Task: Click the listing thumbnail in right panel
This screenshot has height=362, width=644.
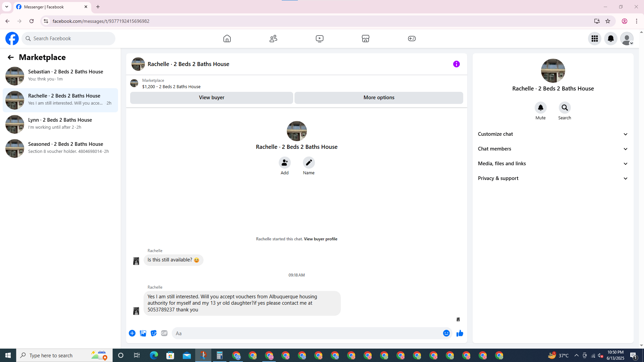Action: click(x=553, y=71)
